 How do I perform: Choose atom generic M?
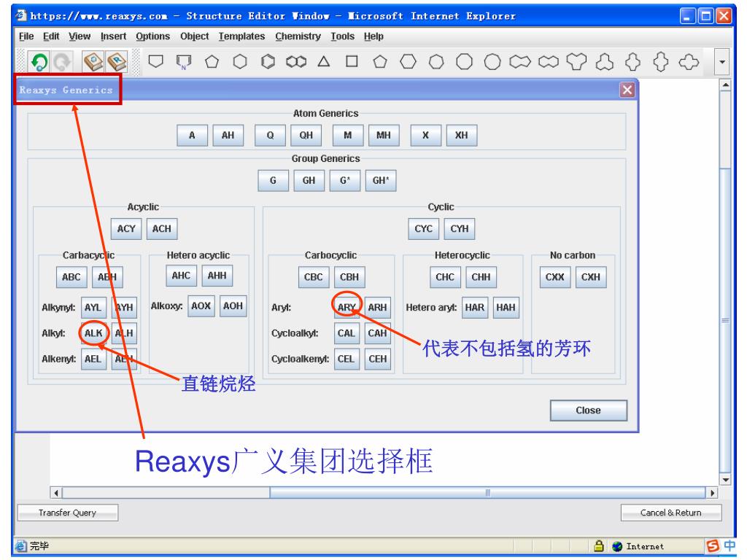click(x=348, y=135)
